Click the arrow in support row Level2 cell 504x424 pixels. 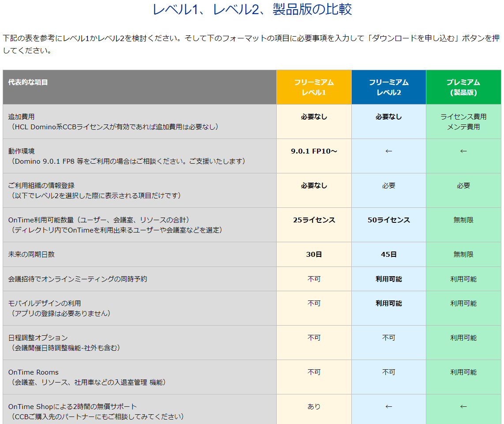389,407
